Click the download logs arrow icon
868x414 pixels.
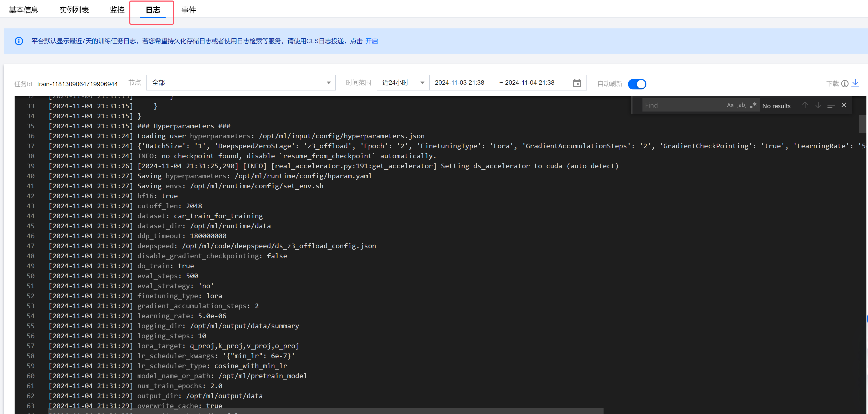click(855, 83)
